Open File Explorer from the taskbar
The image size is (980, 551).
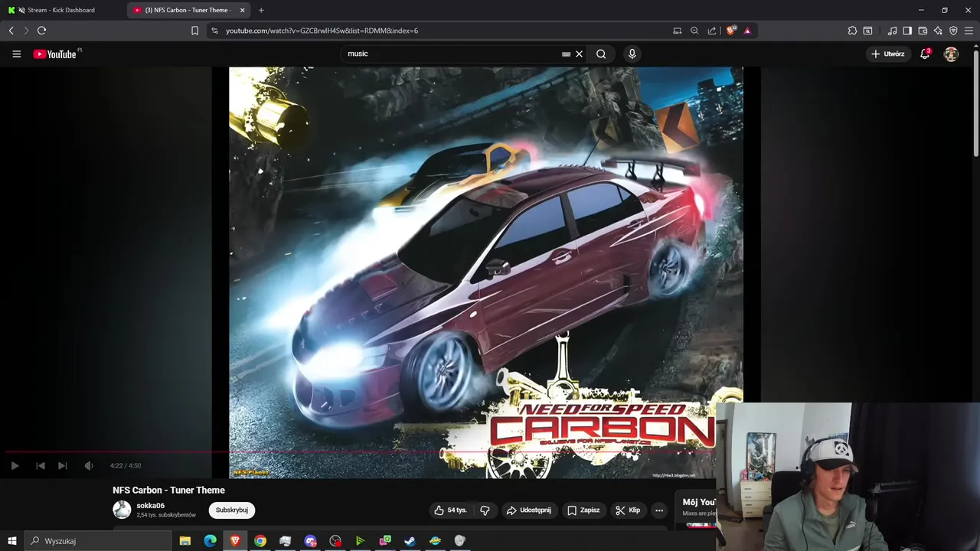click(x=185, y=541)
